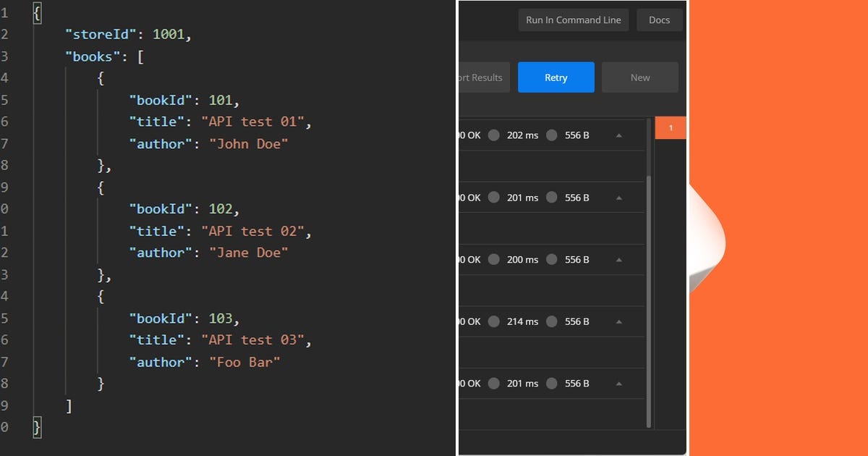Click the partially visible Export Results button
Viewport: 868px width, 456px height.
(485, 77)
